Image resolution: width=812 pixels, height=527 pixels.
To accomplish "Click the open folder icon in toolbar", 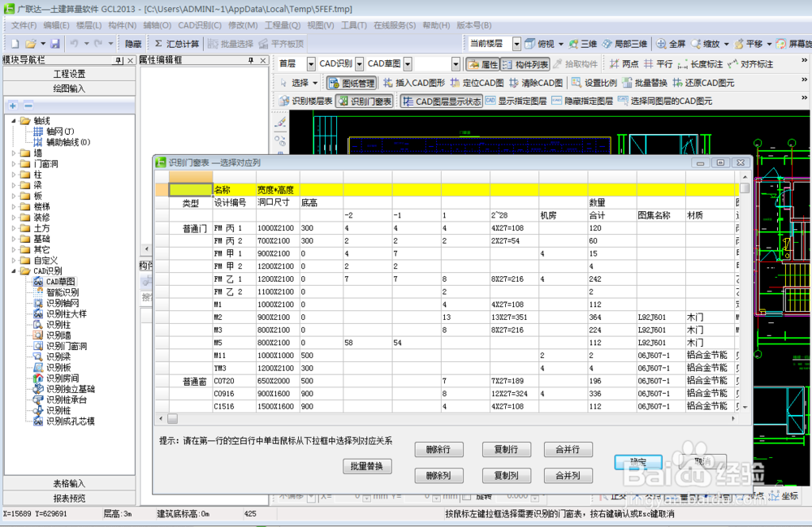I will click(31, 44).
